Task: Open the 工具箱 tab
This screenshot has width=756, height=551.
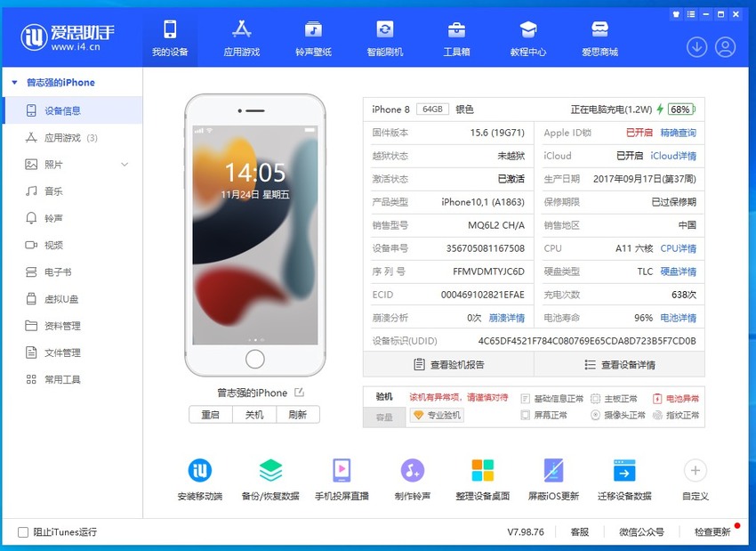Action: pos(456,38)
